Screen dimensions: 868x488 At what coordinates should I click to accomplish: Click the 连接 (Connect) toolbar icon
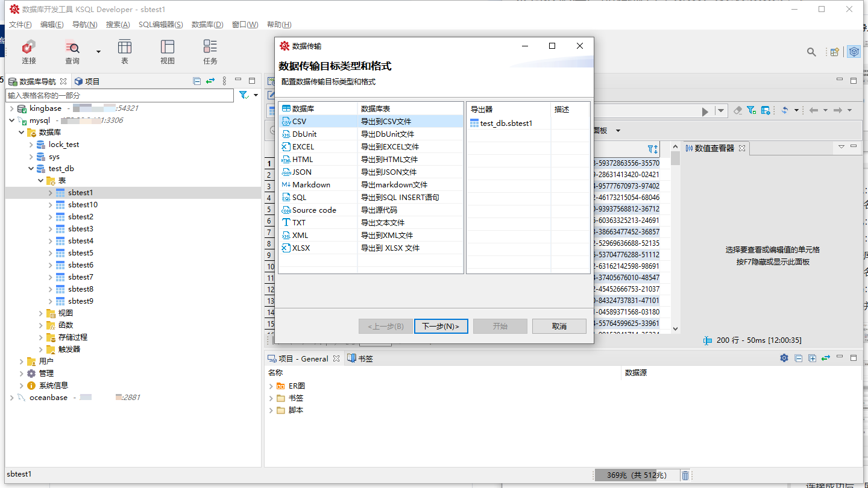coord(28,51)
